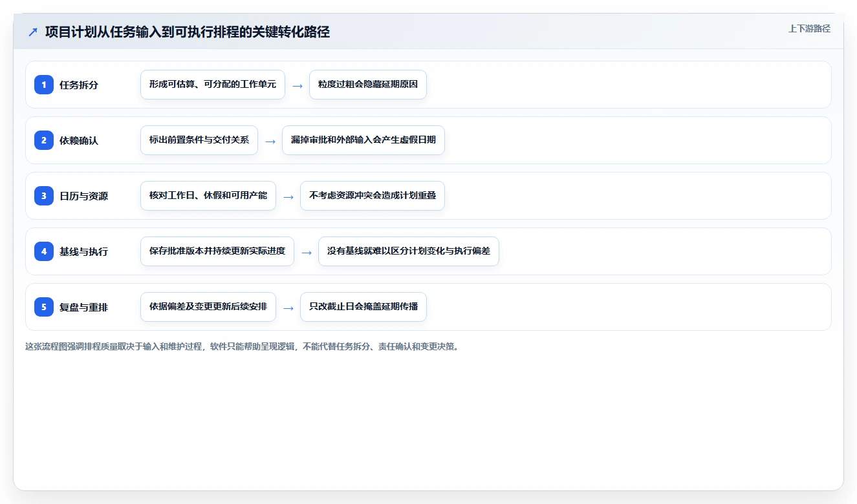This screenshot has height=504, width=857.
Task: Select the 没有基线就难以区分计划变化与执行偏差 box
Action: coord(409,251)
